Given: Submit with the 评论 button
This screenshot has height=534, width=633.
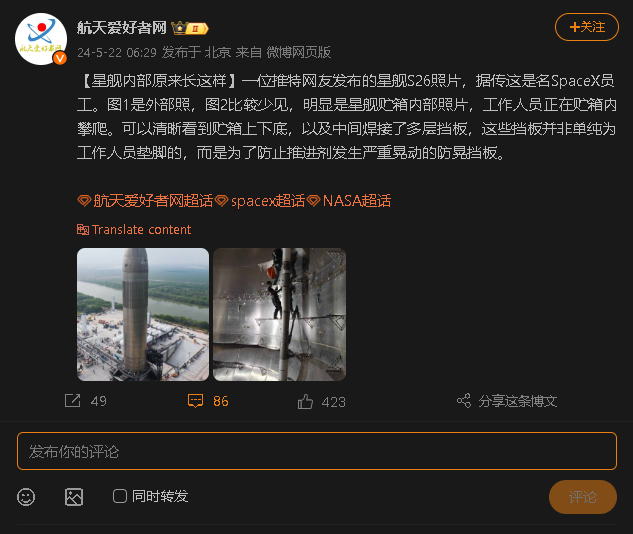Looking at the screenshot, I should [x=583, y=497].
